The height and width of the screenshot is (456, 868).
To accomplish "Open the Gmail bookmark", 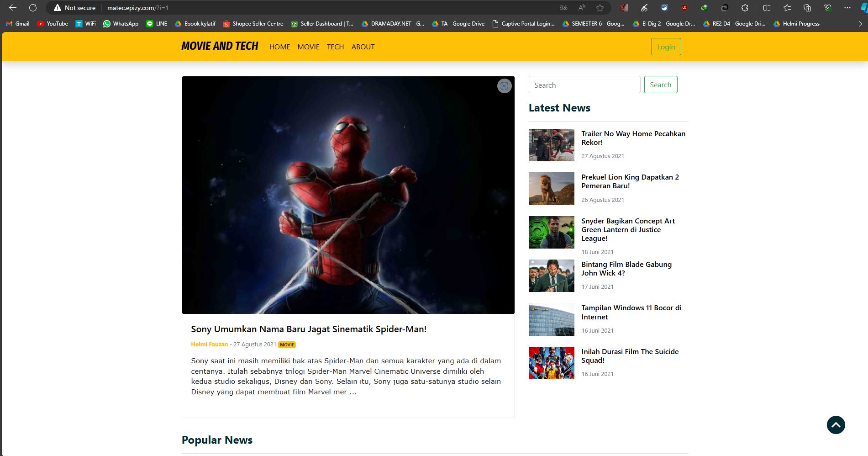I will [x=18, y=24].
